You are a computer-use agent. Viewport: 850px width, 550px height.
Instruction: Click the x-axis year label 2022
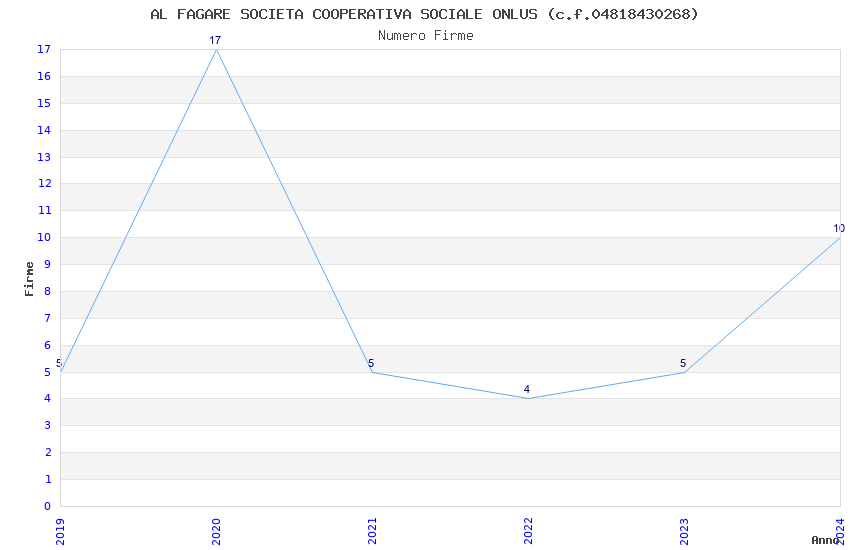point(529,532)
